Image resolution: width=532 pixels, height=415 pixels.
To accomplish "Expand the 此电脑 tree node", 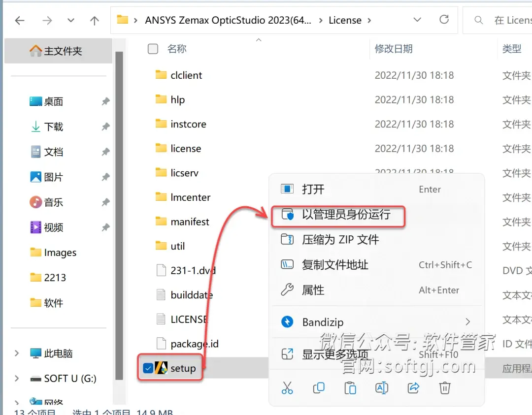I will [x=17, y=353].
